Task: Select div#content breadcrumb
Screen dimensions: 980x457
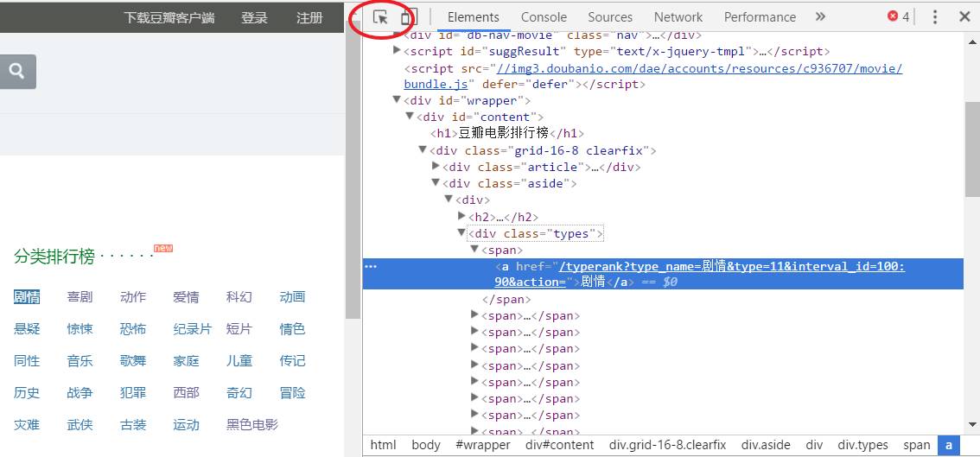Action: 559,445
